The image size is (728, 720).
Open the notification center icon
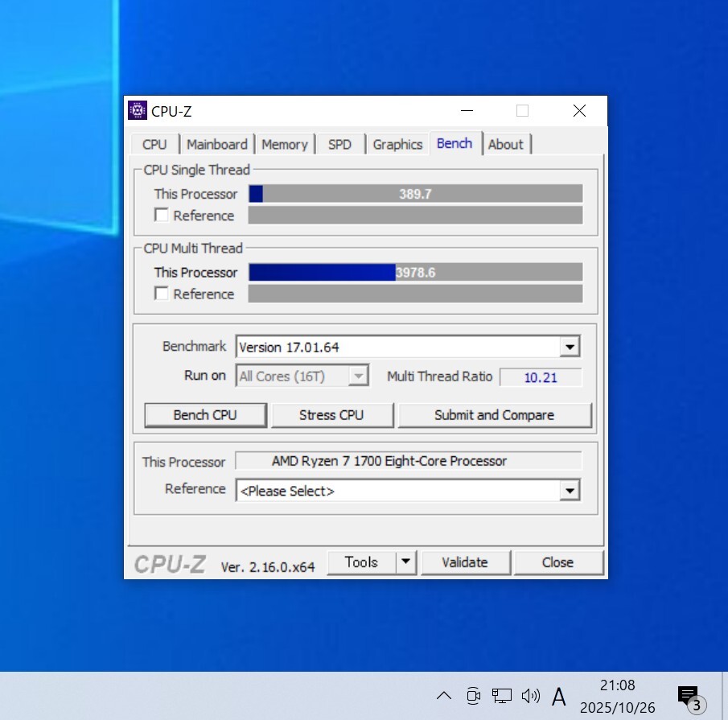coord(688,697)
